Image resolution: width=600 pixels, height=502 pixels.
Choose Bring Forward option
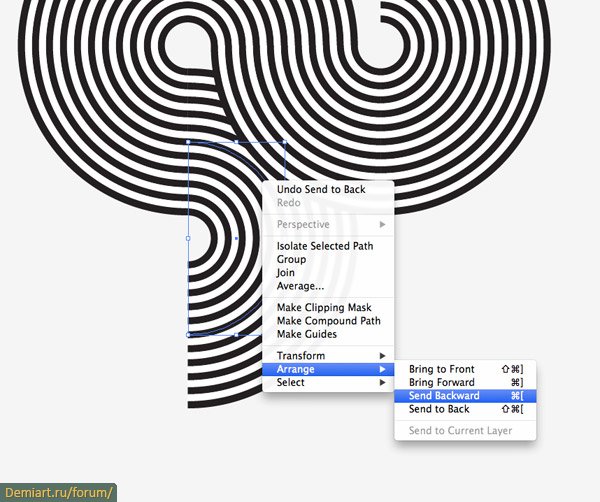pyautogui.click(x=465, y=382)
